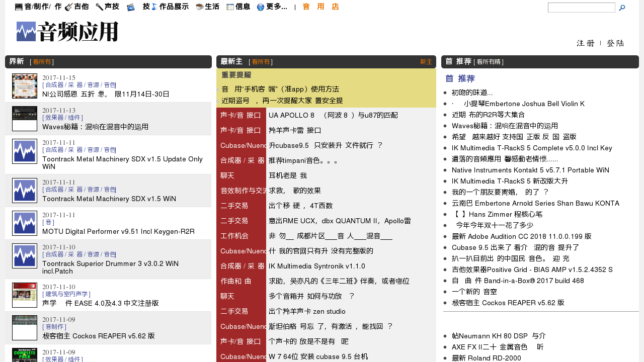Open recommended Adobe Audition CC 2018
This screenshot has width=644, height=362.
[x=522, y=236]
